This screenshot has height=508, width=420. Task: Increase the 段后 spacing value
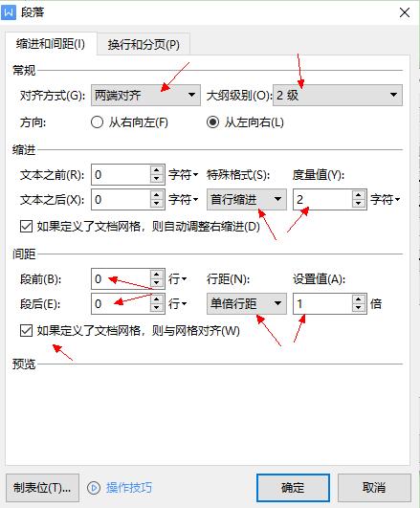(157, 299)
